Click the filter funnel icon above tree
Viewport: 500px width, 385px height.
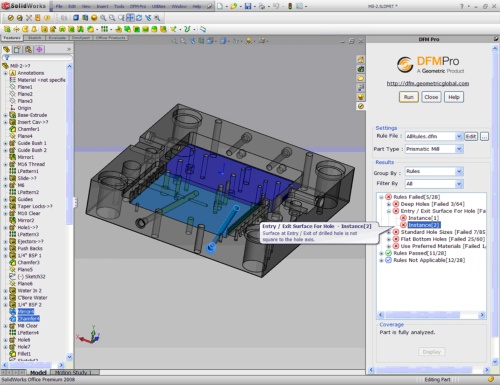click(6, 58)
